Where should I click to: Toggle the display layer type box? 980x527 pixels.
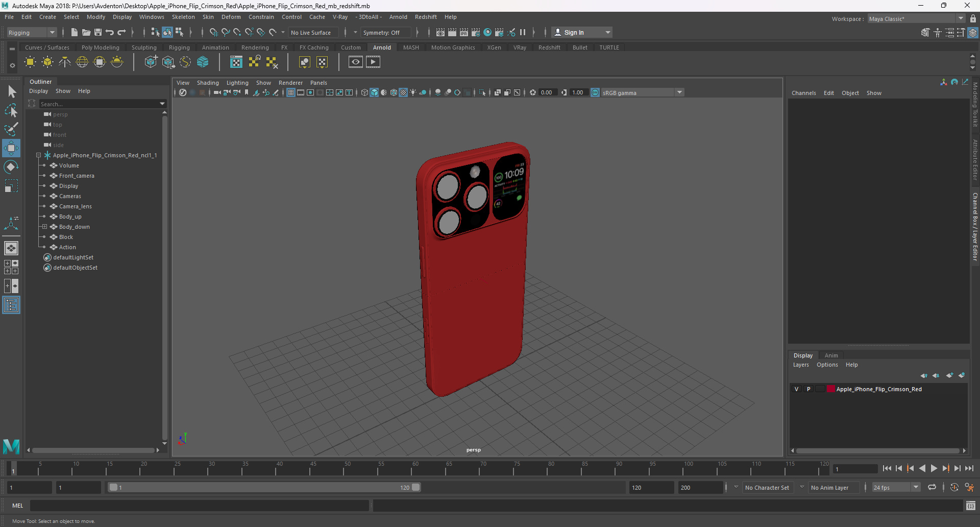820,389
